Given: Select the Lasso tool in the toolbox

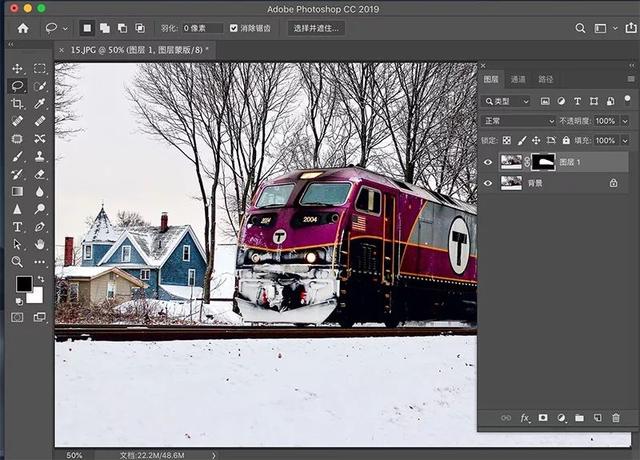Looking at the screenshot, I should pyautogui.click(x=17, y=86).
